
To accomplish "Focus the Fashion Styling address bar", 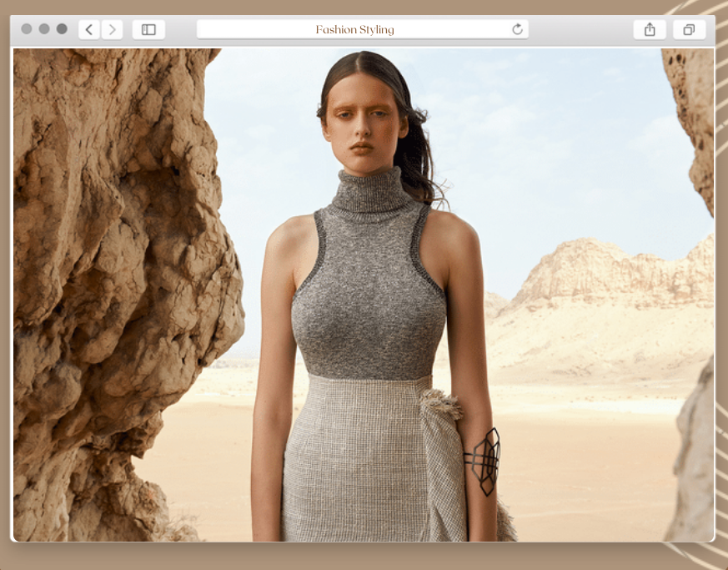I will coord(362,29).
